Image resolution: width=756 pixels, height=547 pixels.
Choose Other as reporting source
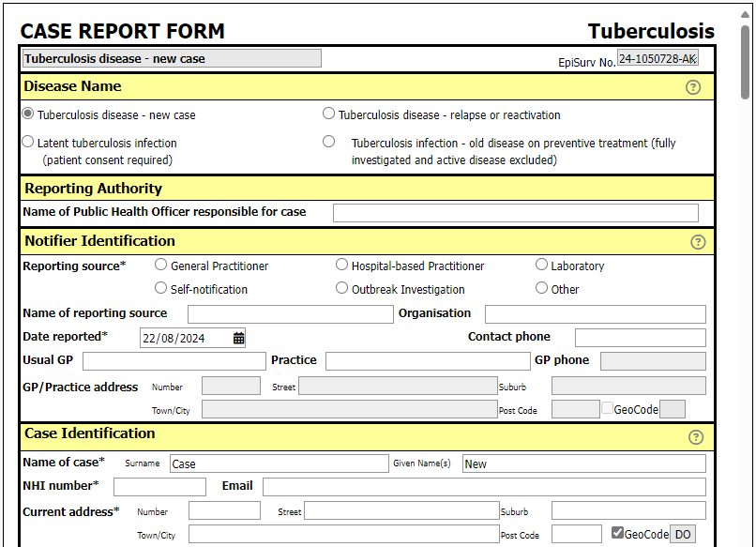541,288
